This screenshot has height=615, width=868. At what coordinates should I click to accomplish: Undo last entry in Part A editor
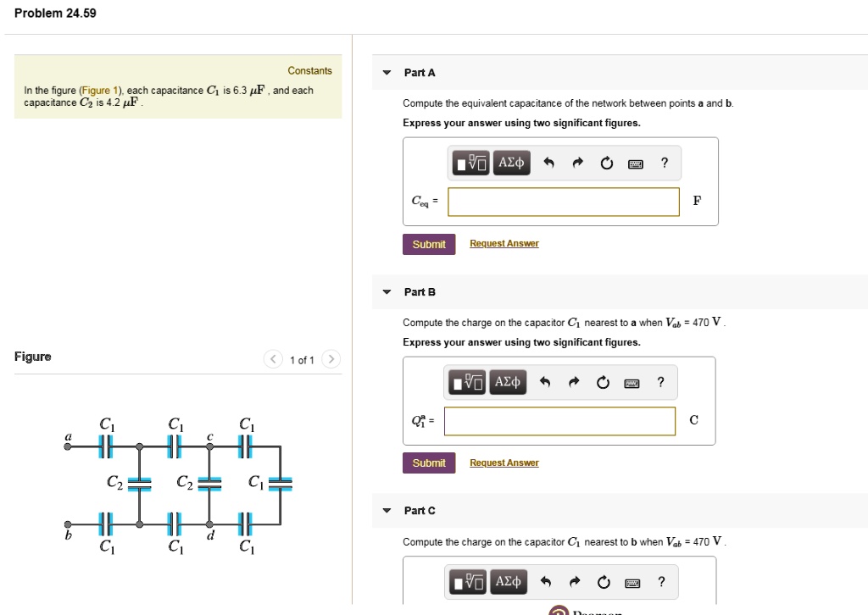(550, 163)
